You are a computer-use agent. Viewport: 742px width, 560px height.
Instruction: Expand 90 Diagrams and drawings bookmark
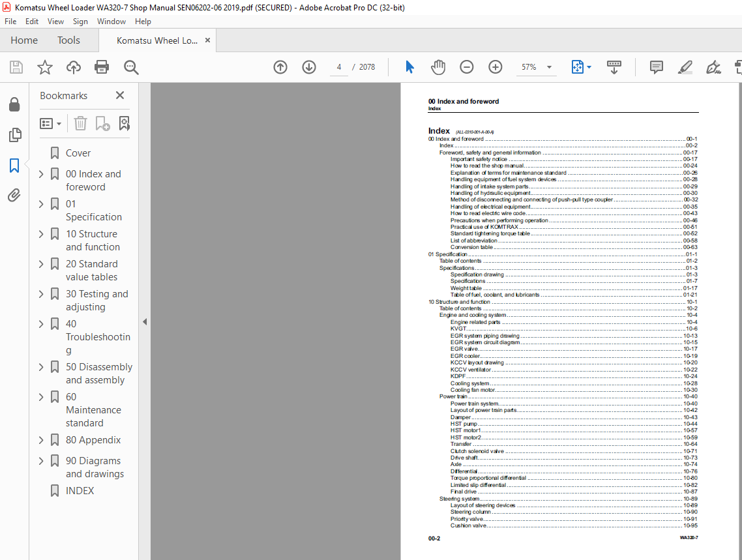coord(41,461)
